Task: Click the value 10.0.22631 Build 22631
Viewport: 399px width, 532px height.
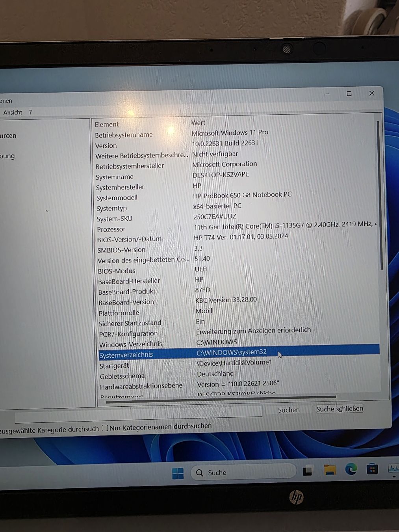Action: pos(225,143)
